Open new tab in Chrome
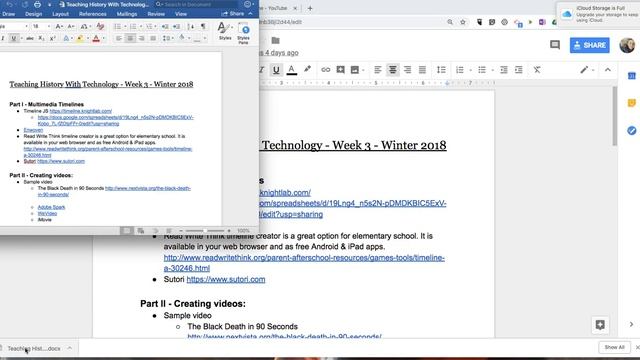Image resolution: width=640 pixels, height=360 pixels. [x=310, y=8]
